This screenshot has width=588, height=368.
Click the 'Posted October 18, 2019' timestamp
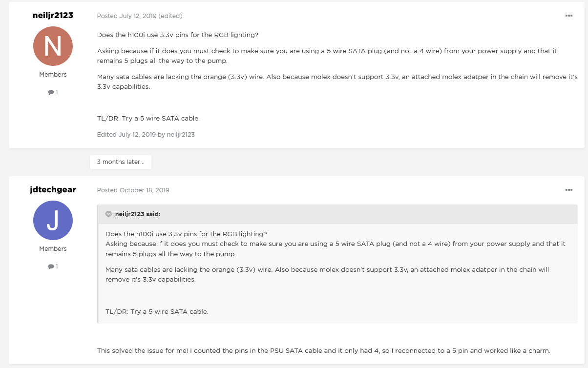[x=133, y=190]
